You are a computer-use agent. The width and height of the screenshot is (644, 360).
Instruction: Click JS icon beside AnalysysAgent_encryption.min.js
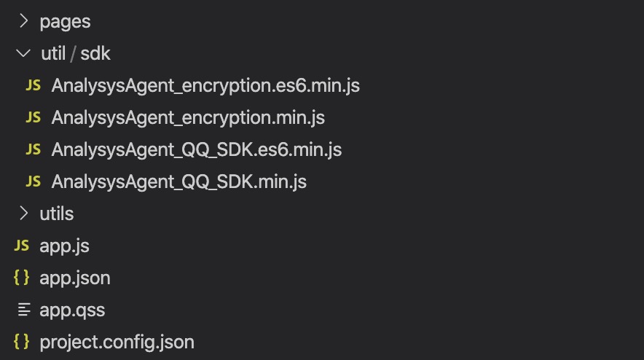(34, 117)
